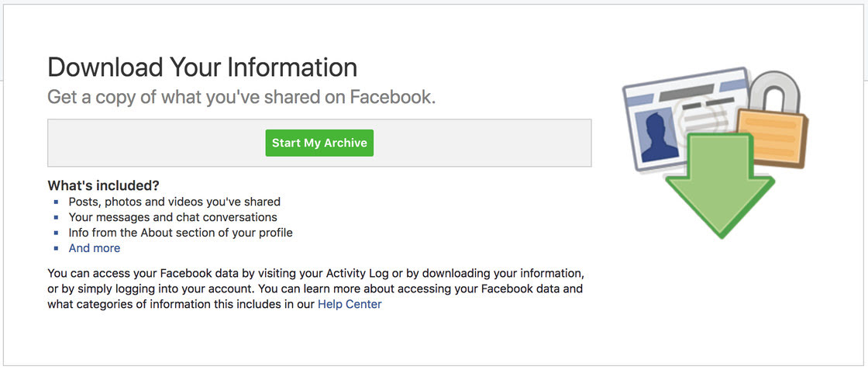The width and height of the screenshot is (868, 370).
Task: Select "Info from the About section" item
Action: [x=181, y=233]
